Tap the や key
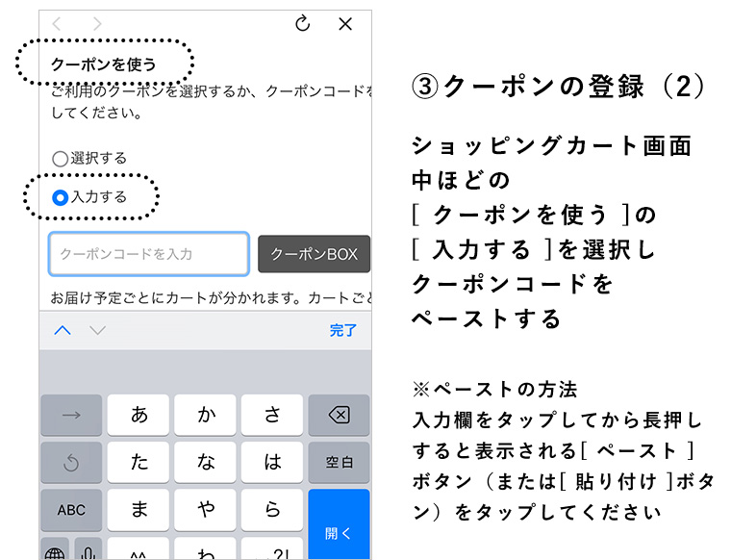The height and width of the screenshot is (560, 731). [205, 510]
